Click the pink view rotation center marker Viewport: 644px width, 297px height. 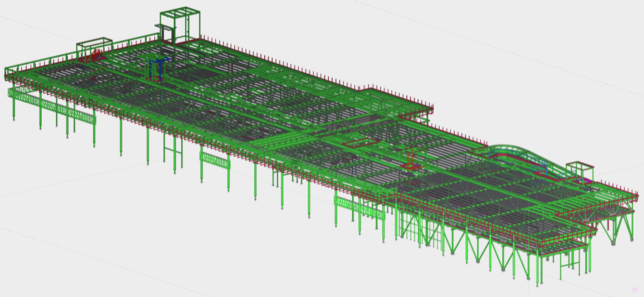[635, 289]
